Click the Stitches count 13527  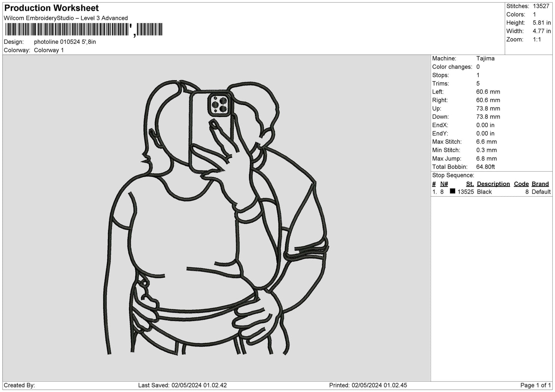point(542,6)
